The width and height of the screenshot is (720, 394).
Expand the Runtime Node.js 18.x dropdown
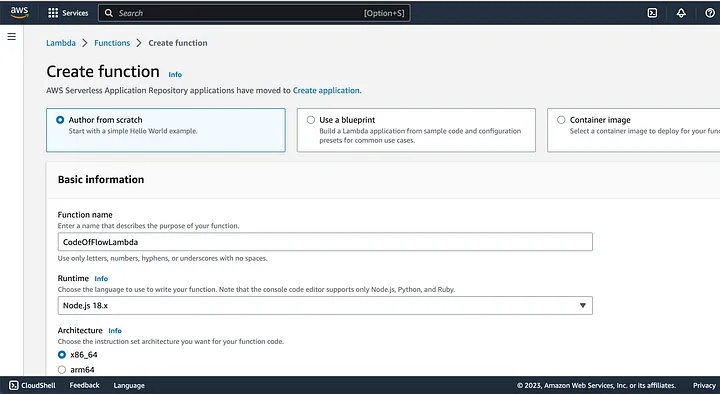tap(325, 305)
